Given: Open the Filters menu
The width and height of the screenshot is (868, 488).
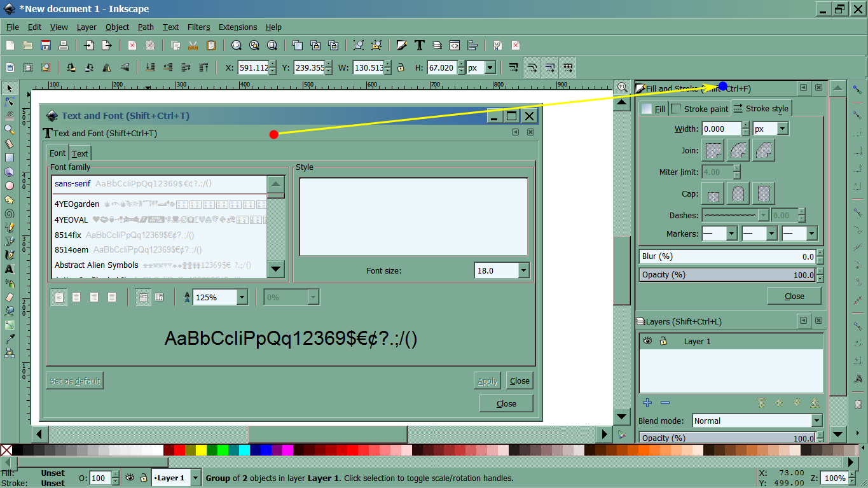Looking at the screenshot, I should point(198,27).
